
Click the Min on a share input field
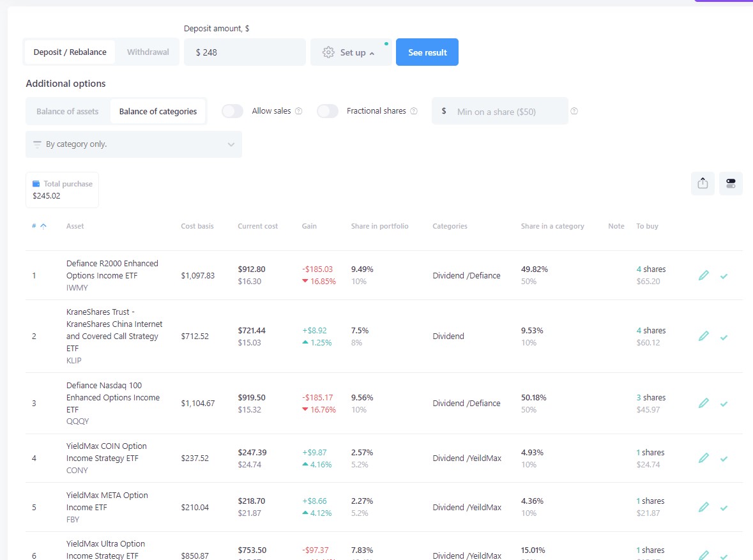point(500,111)
